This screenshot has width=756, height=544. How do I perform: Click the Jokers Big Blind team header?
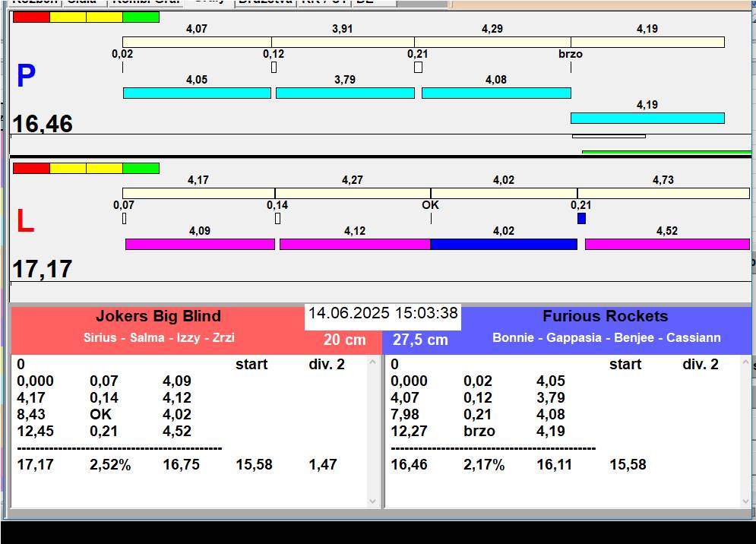[x=158, y=317]
